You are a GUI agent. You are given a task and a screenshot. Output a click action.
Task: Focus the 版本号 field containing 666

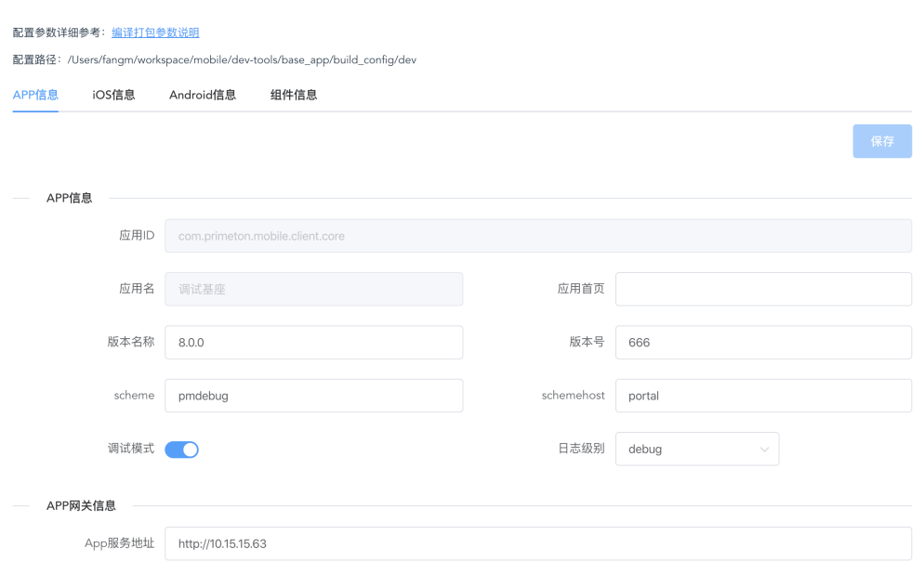tap(762, 342)
